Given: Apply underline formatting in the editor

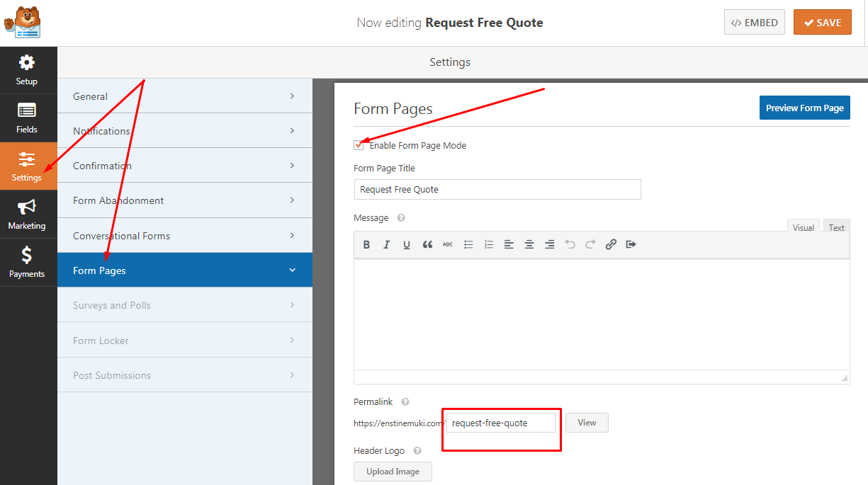Looking at the screenshot, I should tap(407, 244).
